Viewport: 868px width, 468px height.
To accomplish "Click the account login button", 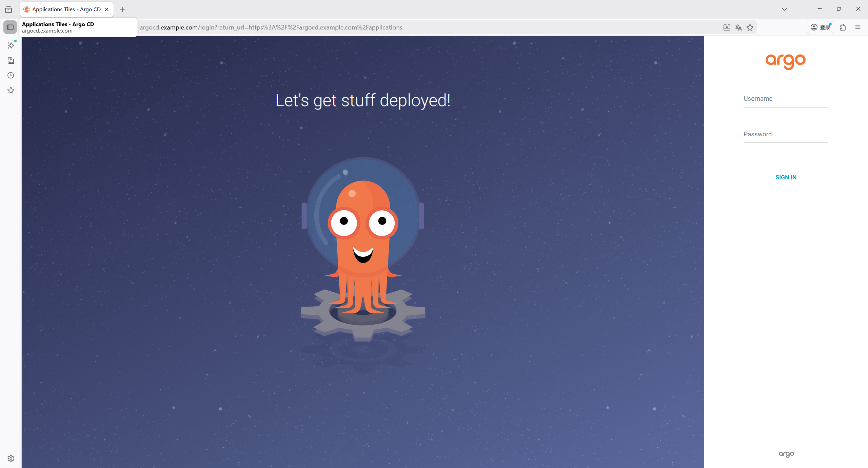I will (820, 27).
